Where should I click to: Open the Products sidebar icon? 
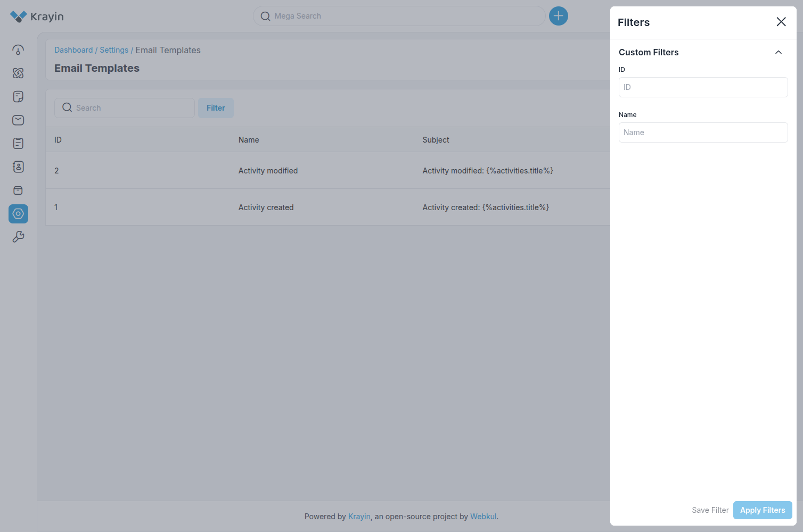click(x=18, y=190)
